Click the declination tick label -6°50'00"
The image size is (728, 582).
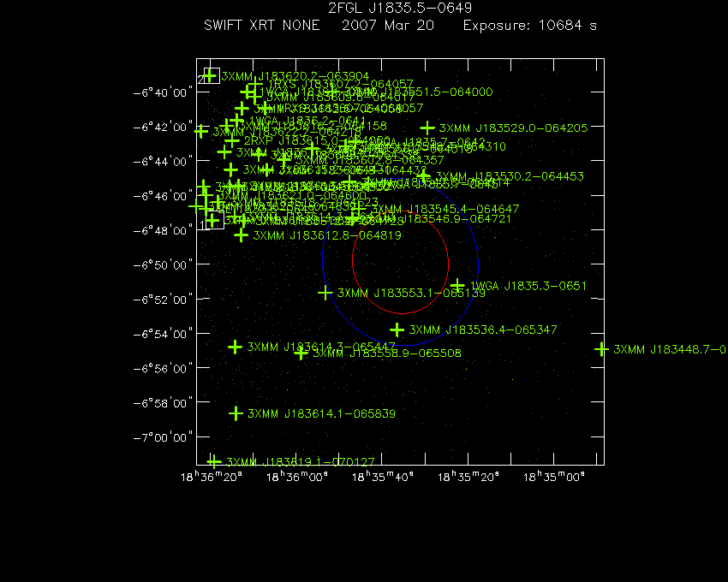[x=163, y=265]
